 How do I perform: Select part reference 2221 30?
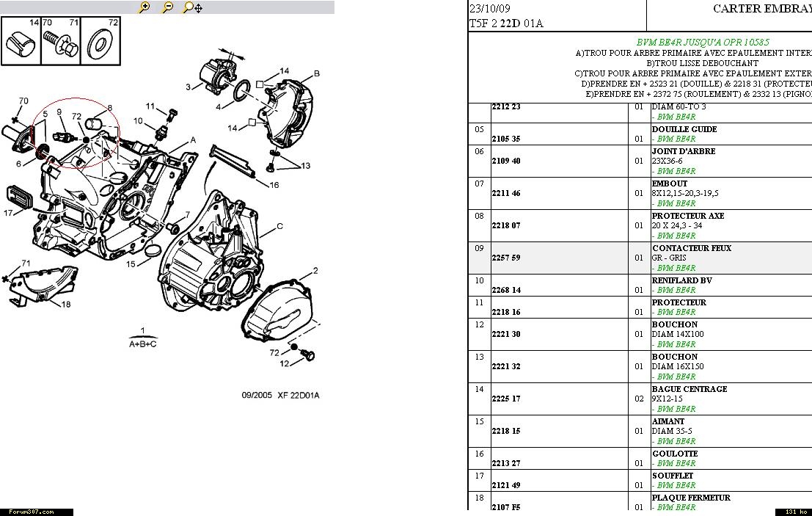click(x=506, y=334)
